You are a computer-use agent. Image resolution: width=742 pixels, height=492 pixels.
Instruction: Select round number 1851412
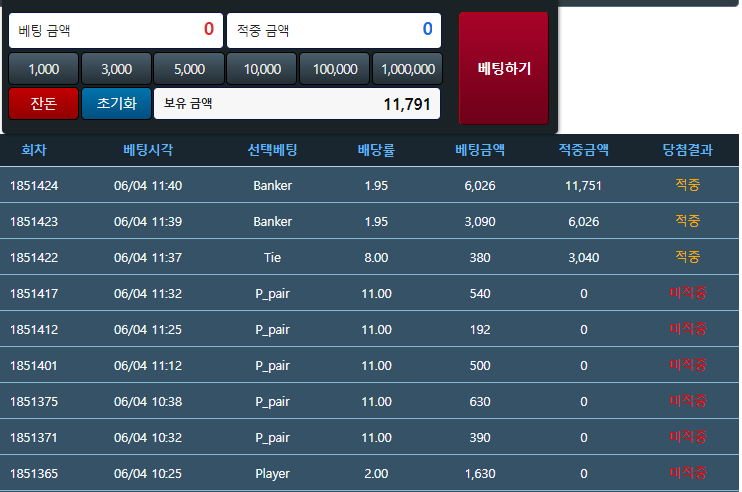pos(34,329)
